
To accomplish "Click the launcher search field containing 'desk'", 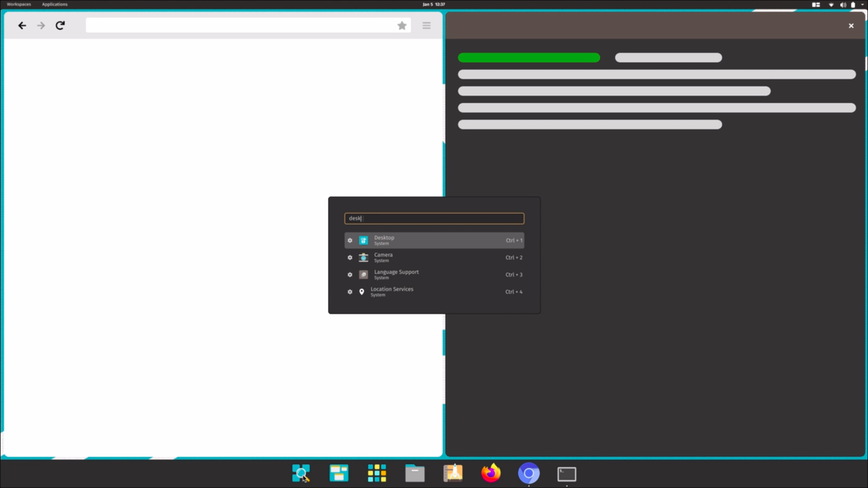I will point(434,219).
